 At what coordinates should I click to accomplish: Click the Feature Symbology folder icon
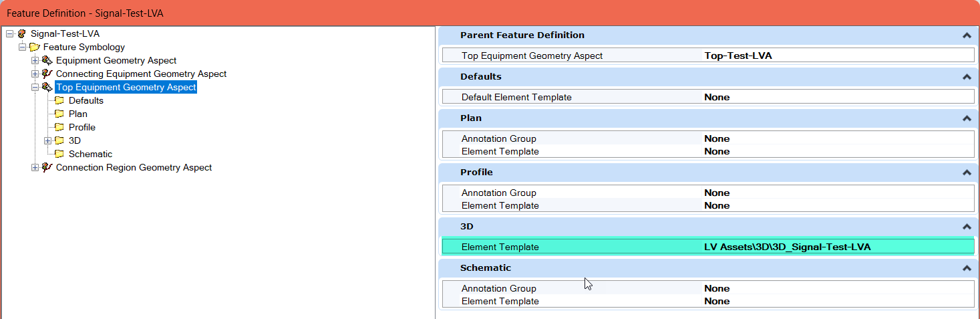pos(34,47)
